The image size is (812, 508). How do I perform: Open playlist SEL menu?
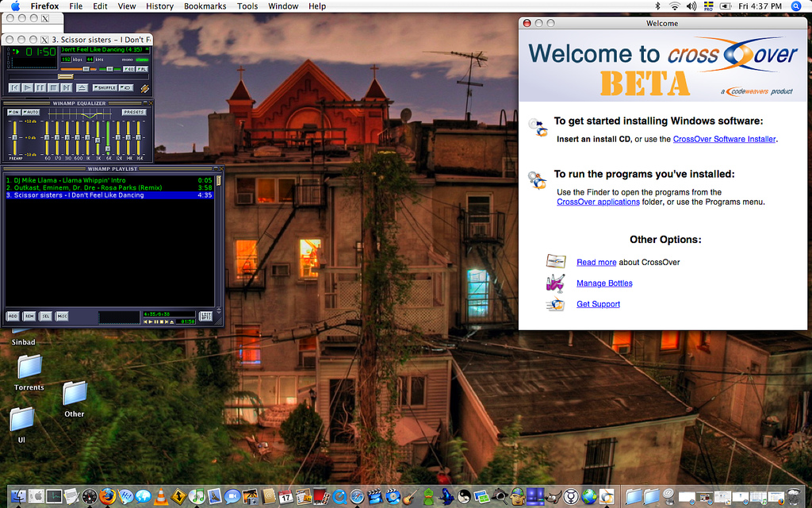point(45,316)
